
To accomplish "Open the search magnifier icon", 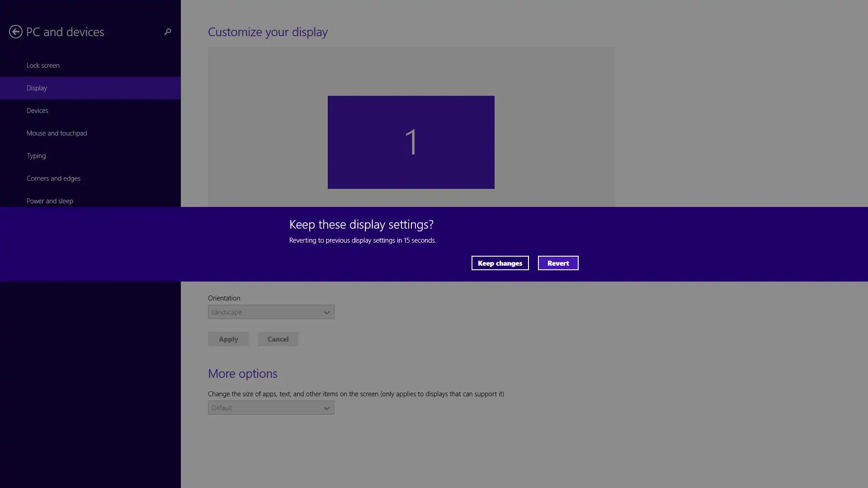I will pos(168,32).
